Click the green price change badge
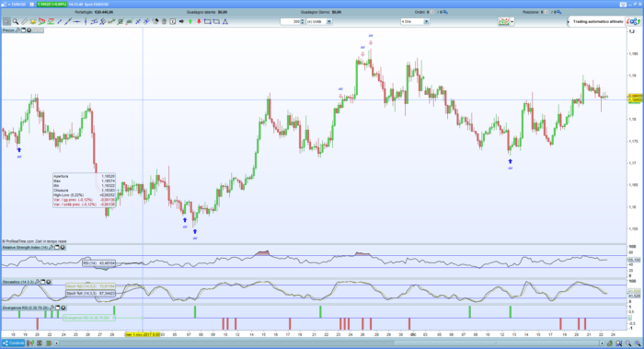This screenshot has height=349, width=644. pyautogui.click(x=52, y=4)
